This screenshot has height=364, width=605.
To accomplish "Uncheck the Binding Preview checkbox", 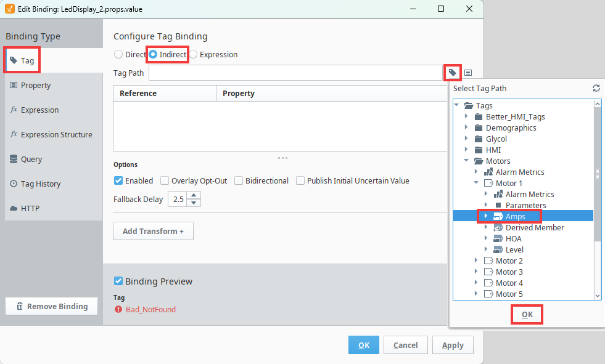I will pyautogui.click(x=118, y=281).
